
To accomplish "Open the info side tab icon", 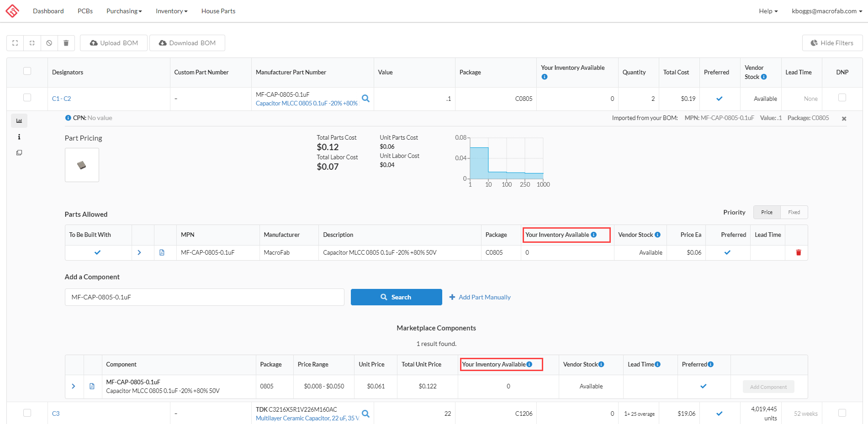I will click(x=19, y=137).
